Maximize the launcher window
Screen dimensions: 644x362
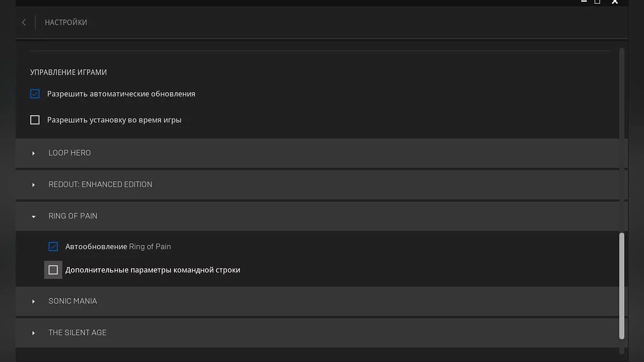point(597,2)
